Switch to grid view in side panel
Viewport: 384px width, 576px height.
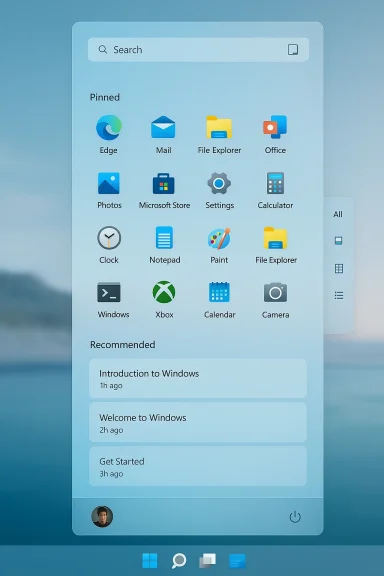pos(339,268)
